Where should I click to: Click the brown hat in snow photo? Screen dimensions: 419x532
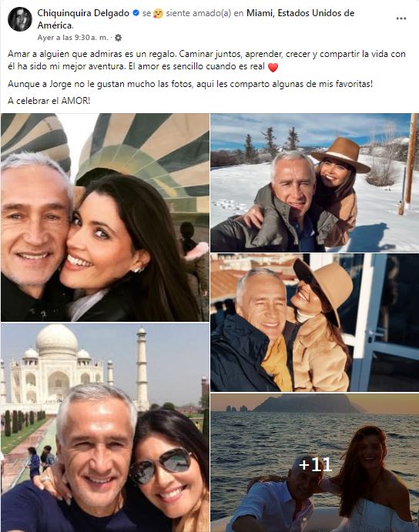[340, 155]
